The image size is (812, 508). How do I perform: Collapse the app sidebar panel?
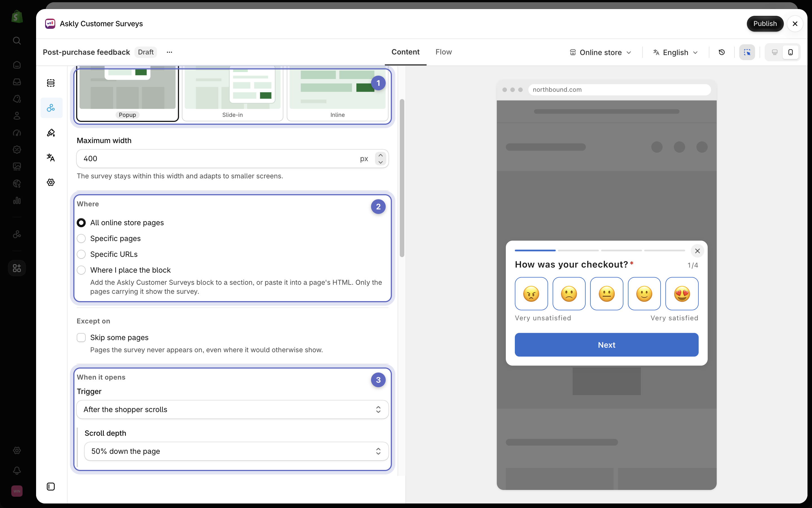51,487
